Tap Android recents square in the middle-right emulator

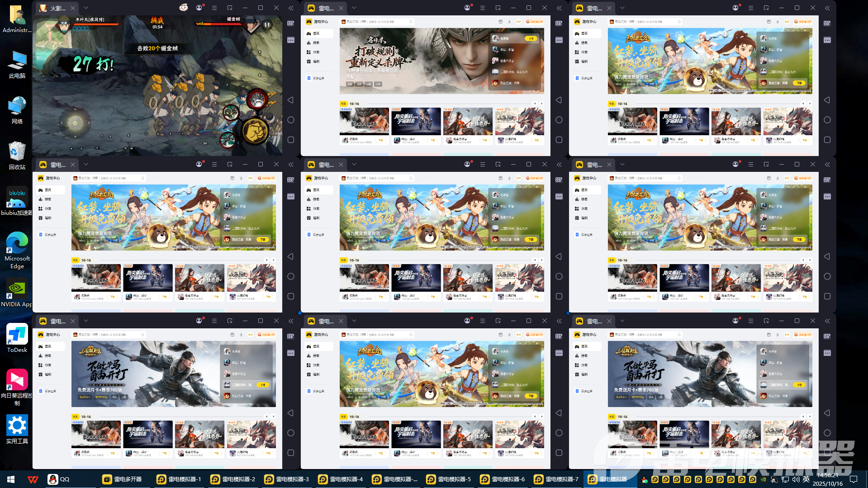tap(827, 296)
